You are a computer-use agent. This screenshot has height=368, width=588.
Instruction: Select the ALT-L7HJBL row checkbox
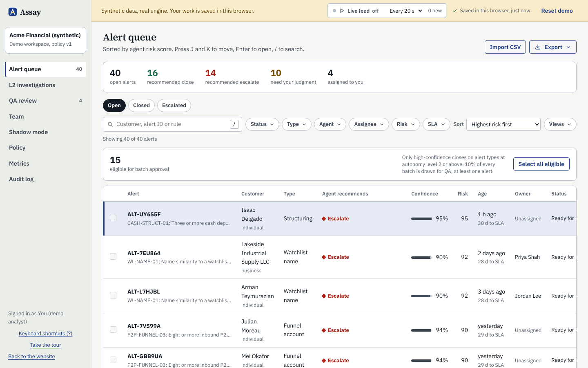113,295
